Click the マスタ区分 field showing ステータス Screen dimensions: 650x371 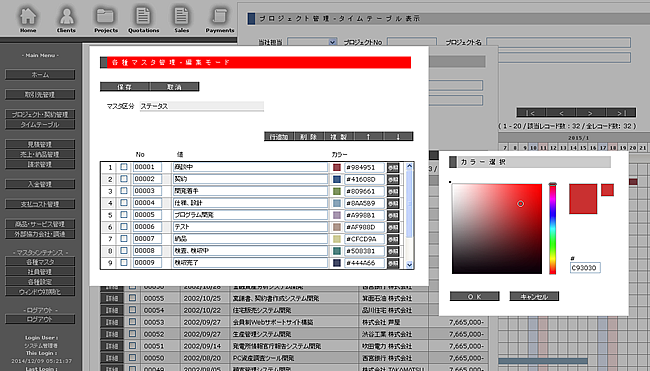coord(202,106)
